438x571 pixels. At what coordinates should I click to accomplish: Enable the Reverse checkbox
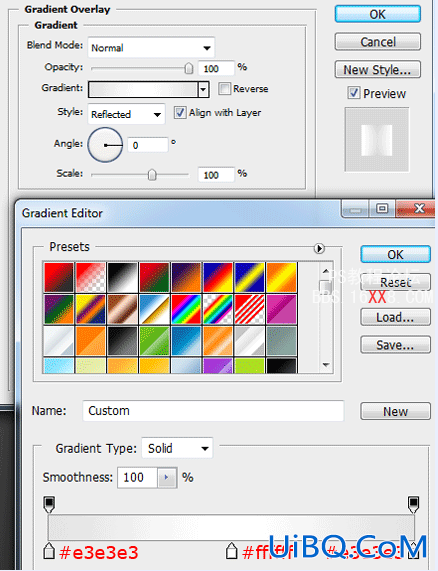pyautogui.click(x=224, y=88)
